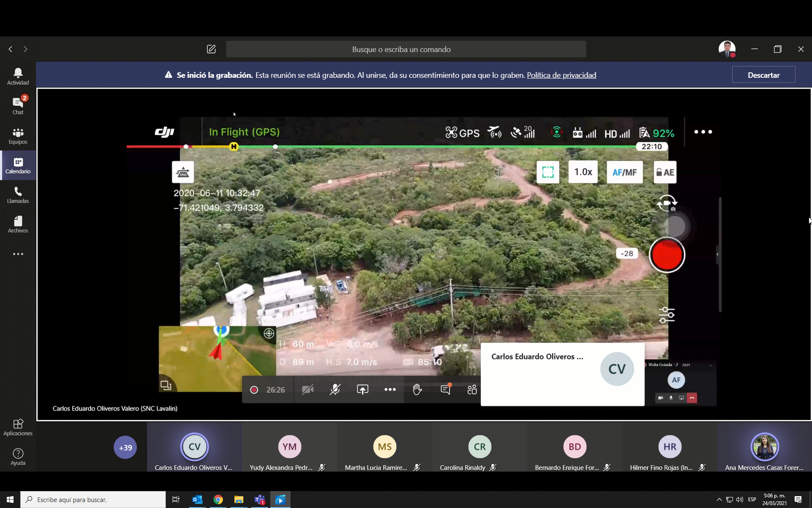Raise hand in the meeting

[x=417, y=389]
